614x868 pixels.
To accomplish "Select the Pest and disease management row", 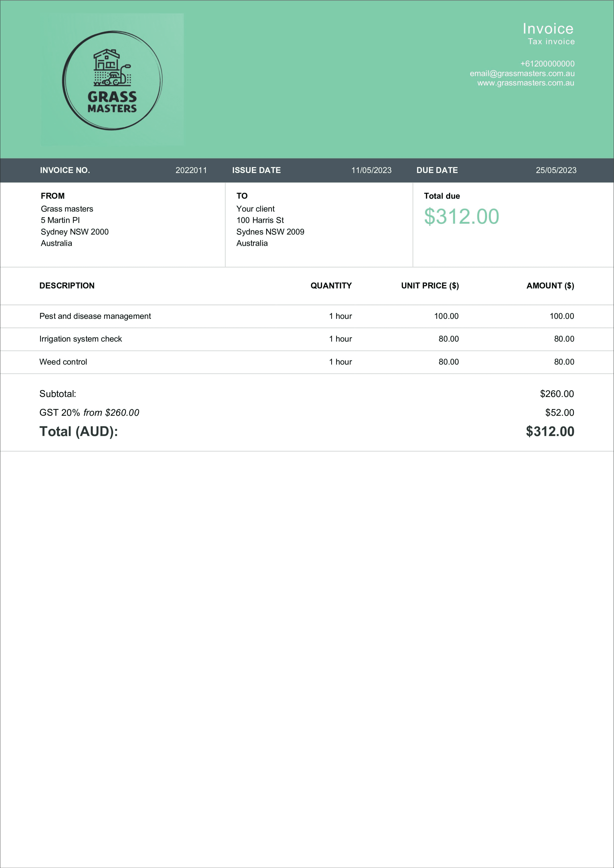I will pyautogui.click(x=95, y=316).
